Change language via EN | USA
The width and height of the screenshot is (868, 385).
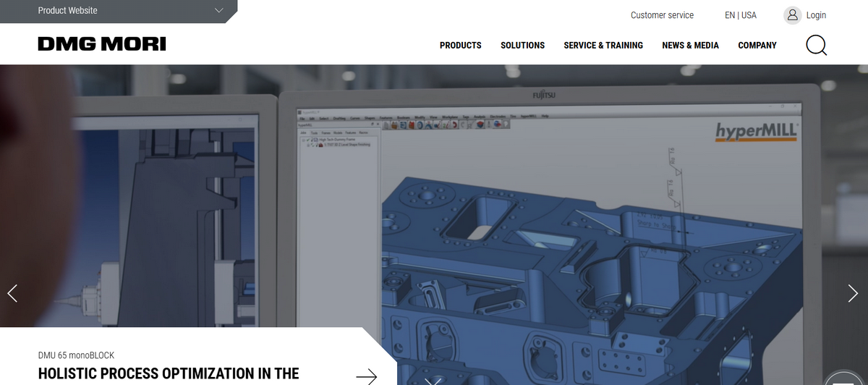(741, 15)
